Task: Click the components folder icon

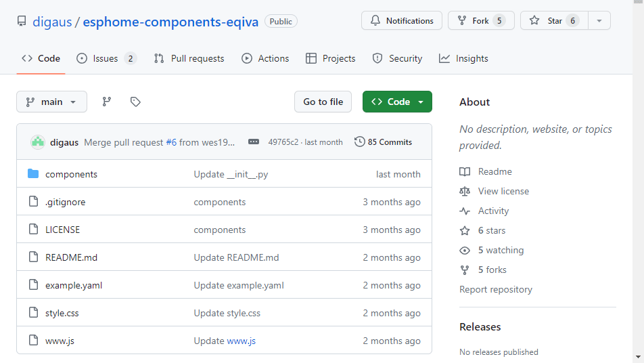Action: click(33, 174)
